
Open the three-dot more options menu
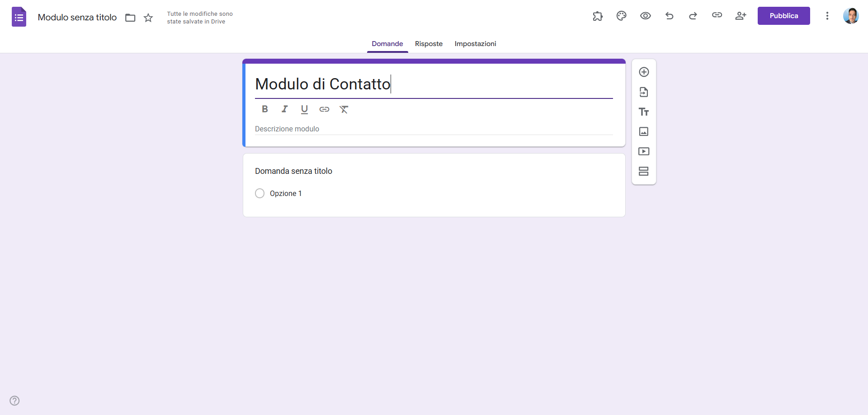(827, 16)
